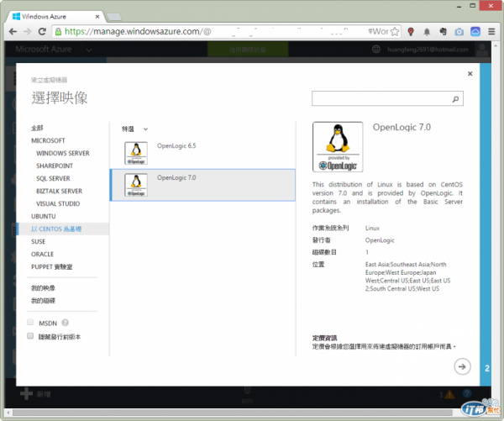Click the scrollbar left arrow
Screen dimensions: 504x421
coord(8,413)
